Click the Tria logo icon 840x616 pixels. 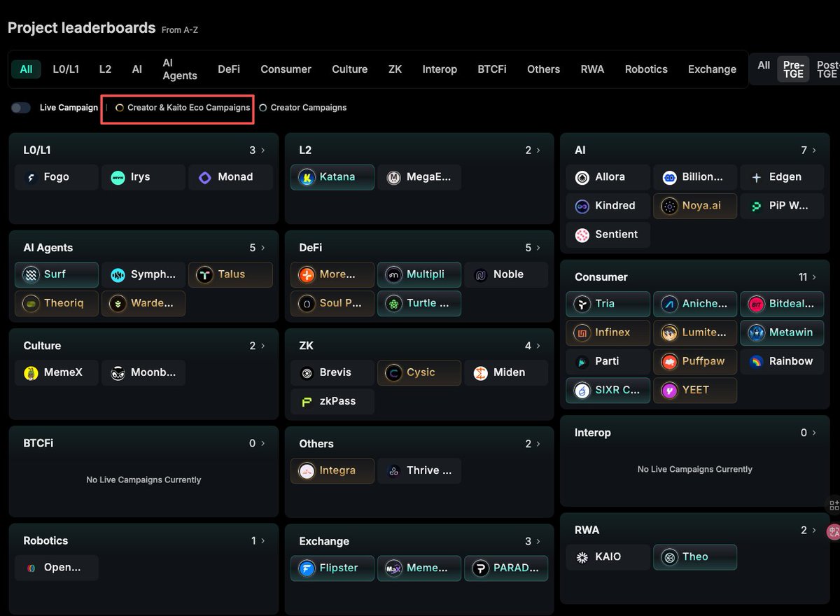pyautogui.click(x=582, y=304)
